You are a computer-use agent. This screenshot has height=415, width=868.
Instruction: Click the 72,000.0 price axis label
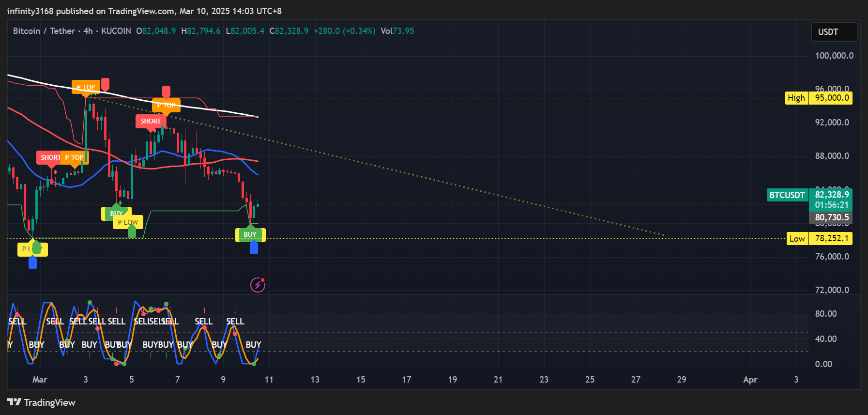(832, 290)
